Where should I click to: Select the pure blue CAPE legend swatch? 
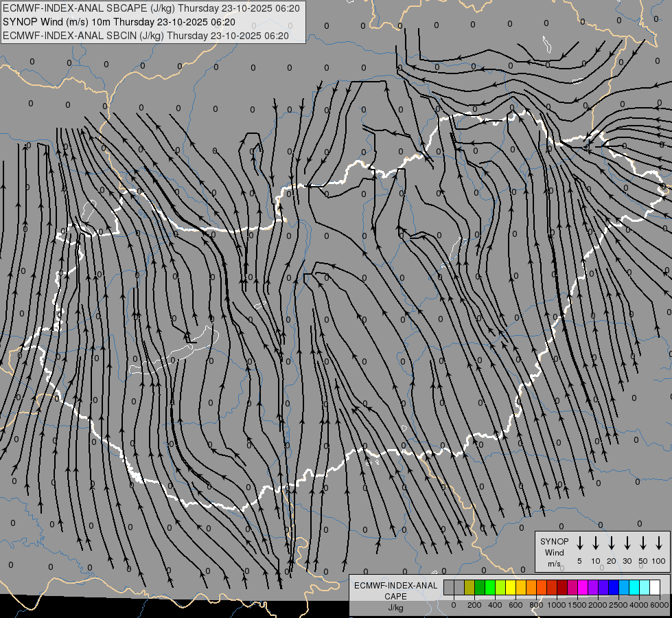point(614,587)
